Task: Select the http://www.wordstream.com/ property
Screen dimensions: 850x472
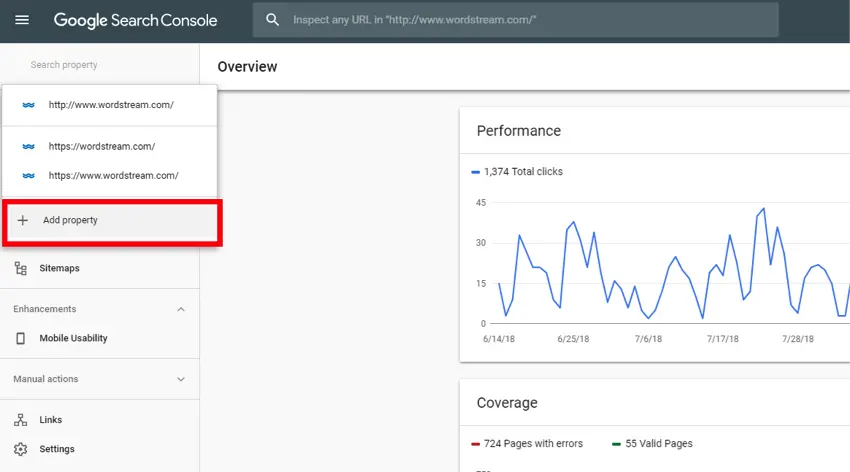Action: (110, 105)
